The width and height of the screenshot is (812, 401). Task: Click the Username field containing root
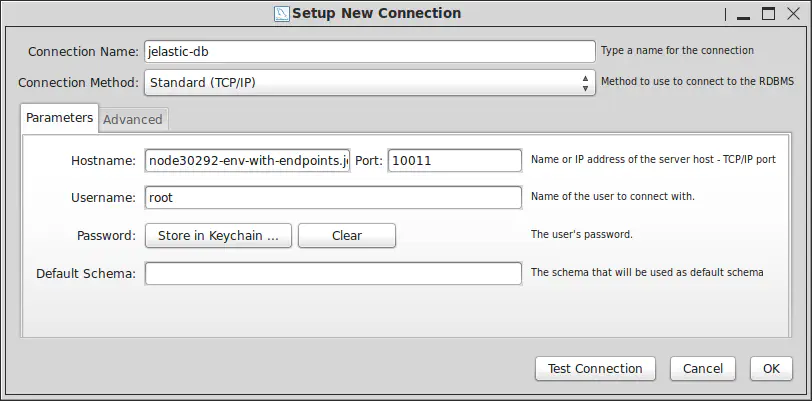click(x=333, y=197)
